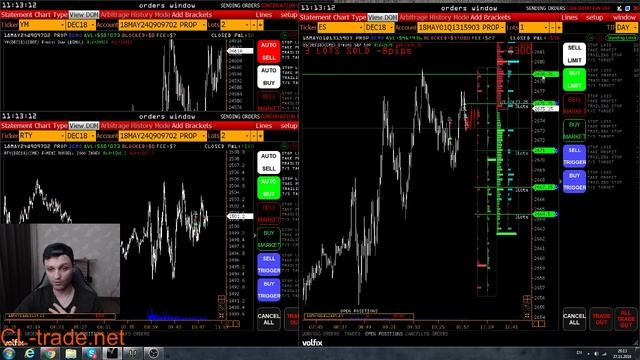Toggle order confirmation in the YM window header
This screenshot has height=360, width=640.
pos(278,6)
